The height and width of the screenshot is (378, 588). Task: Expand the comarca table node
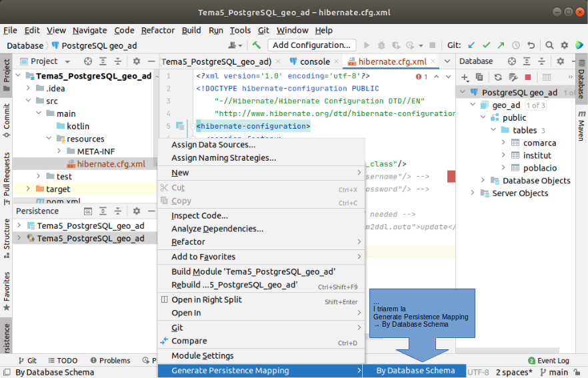[503, 143]
